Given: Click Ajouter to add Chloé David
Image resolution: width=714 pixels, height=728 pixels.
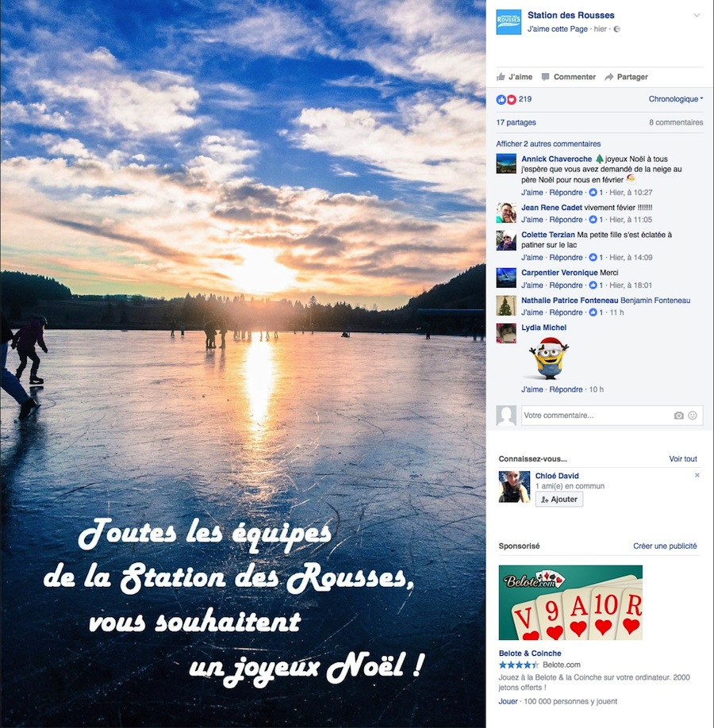Looking at the screenshot, I should [559, 499].
